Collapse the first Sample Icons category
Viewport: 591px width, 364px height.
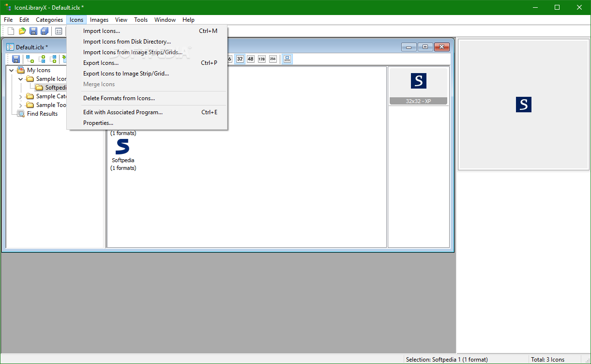[x=20, y=79]
